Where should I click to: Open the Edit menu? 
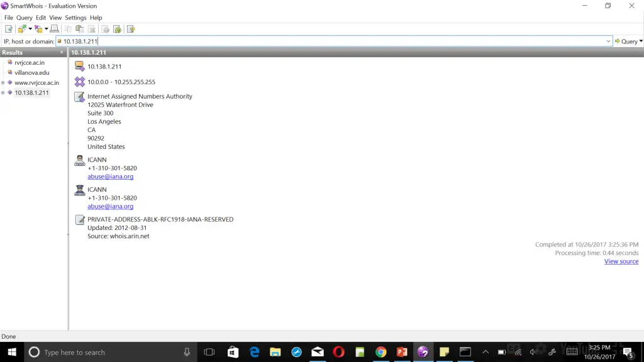41,18
